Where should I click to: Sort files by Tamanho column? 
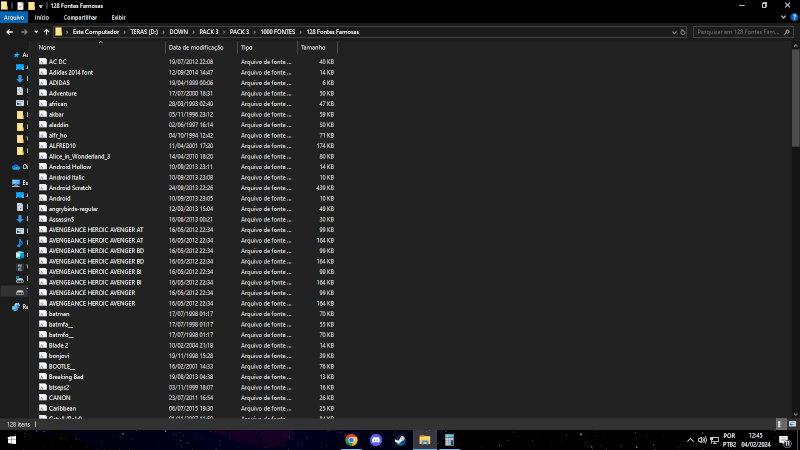click(x=312, y=47)
